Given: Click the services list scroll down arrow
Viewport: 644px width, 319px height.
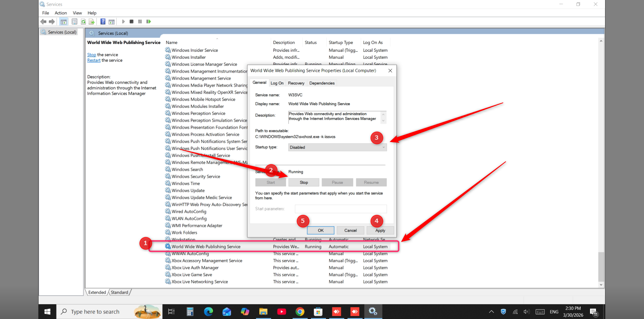Looking at the screenshot, I should pos(601,285).
